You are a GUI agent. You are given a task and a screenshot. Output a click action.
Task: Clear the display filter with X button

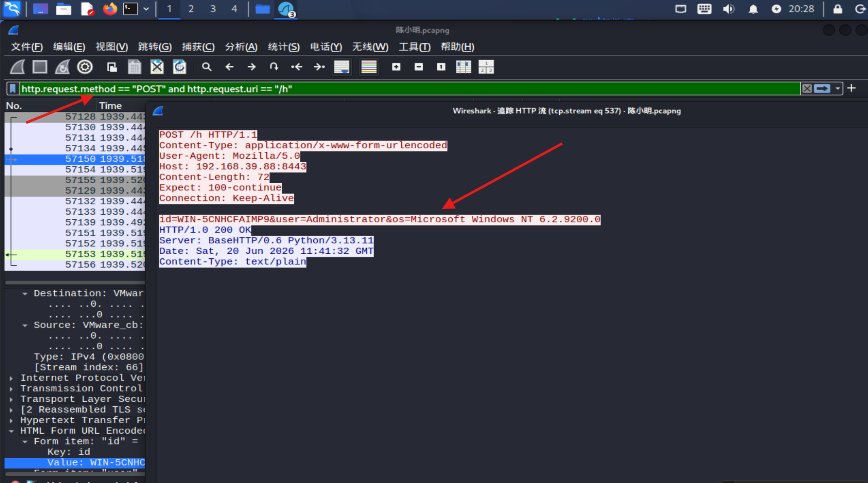click(807, 89)
